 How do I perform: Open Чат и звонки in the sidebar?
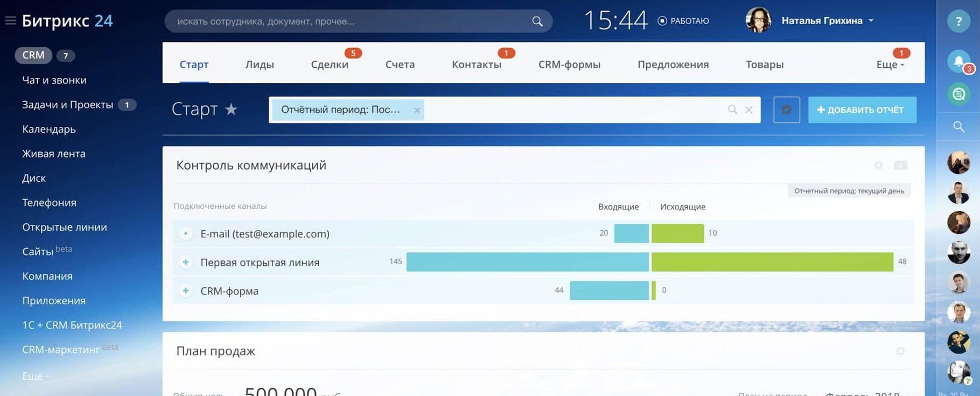pos(54,80)
